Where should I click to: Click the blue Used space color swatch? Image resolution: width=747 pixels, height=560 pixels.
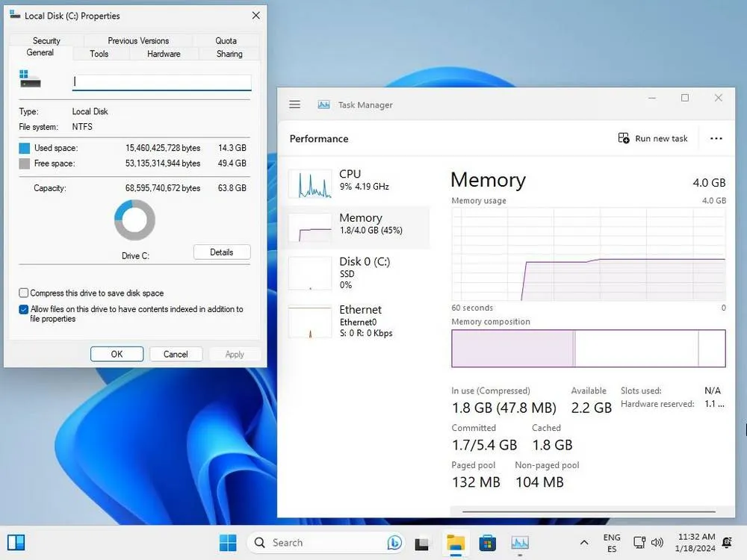[x=25, y=148]
